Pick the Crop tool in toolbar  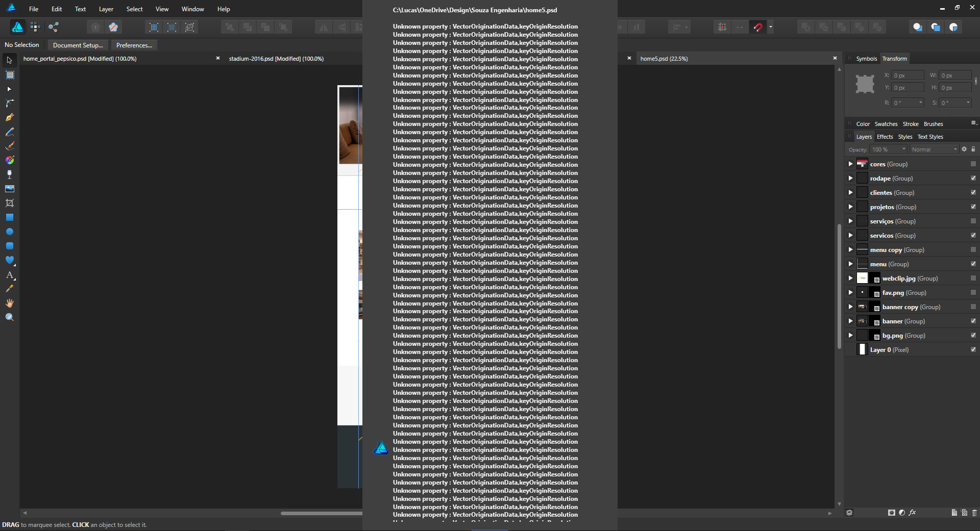(x=10, y=203)
